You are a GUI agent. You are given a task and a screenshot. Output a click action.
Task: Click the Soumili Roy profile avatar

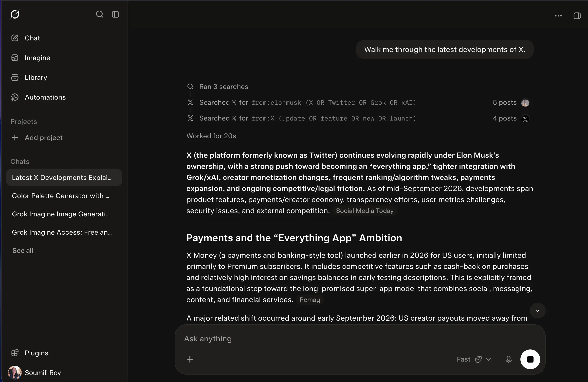pyautogui.click(x=15, y=373)
